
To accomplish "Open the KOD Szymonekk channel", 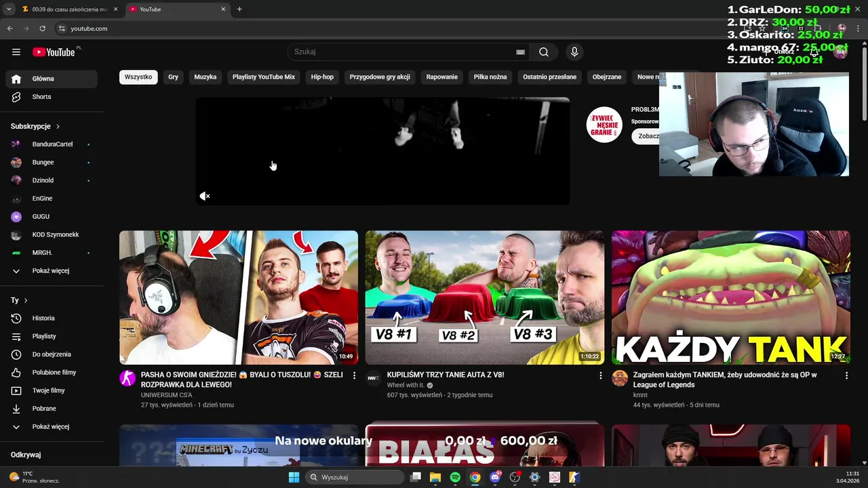I will coord(52,235).
